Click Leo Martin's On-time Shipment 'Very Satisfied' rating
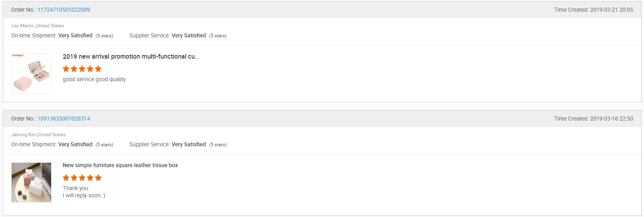The height and width of the screenshot is (217, 644). [75, 35]
